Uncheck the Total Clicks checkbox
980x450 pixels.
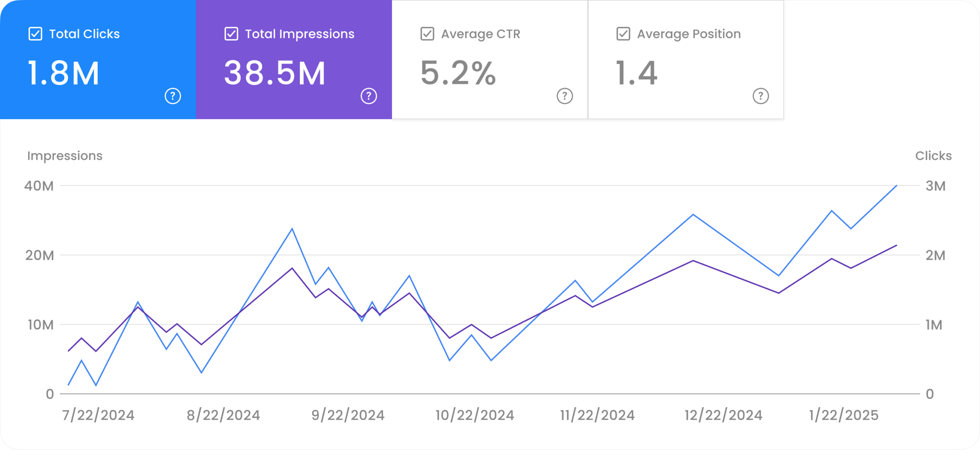click(x=35, y=34)
